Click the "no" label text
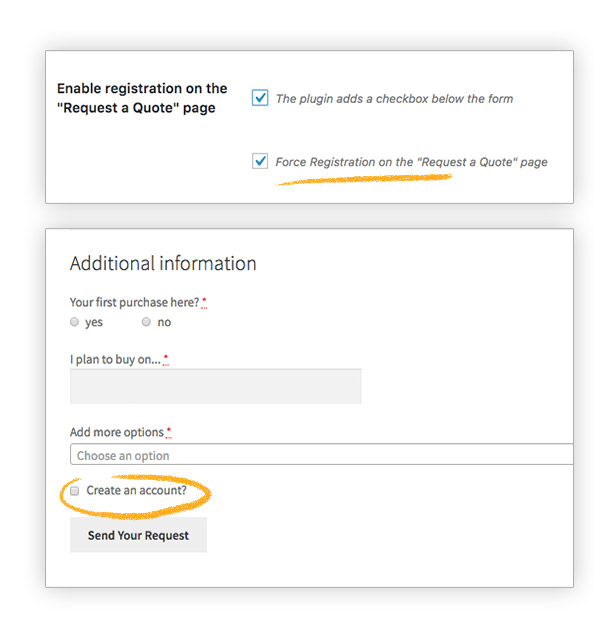The image size is (602, 640). click(x=164, y=322)
